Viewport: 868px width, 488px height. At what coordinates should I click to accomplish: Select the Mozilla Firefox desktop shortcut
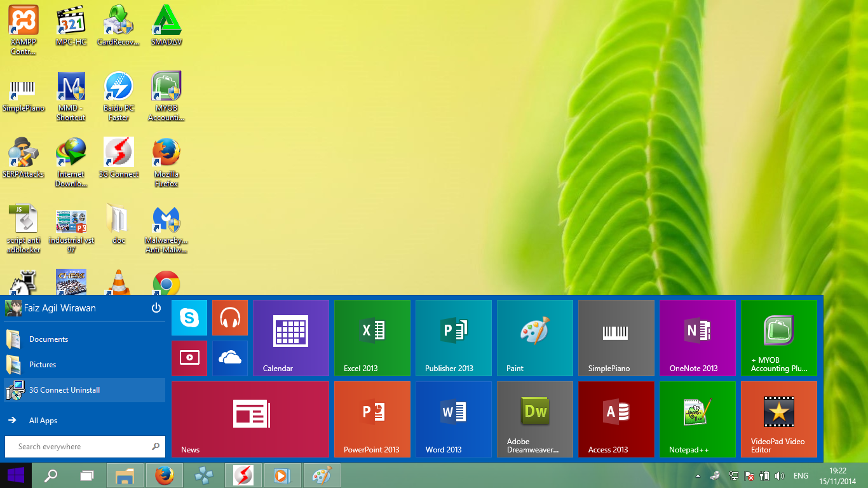click(166, 163)
